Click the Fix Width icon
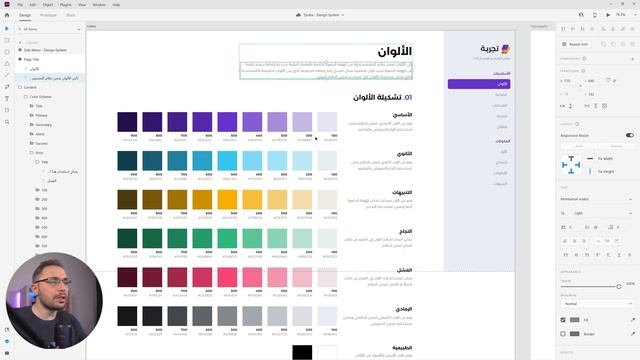 point(590,158)
